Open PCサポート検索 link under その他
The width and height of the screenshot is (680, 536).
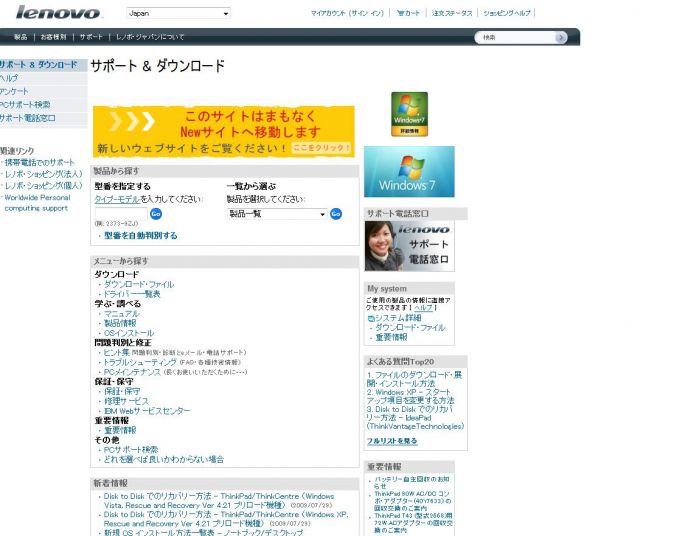[131, 450]
